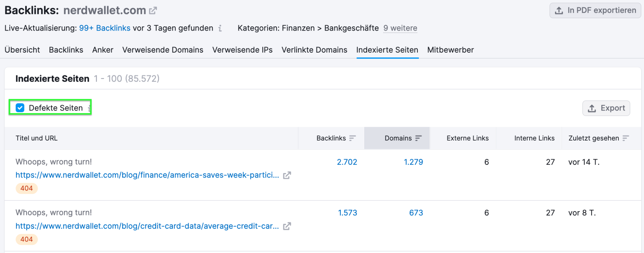Open the Verlinkte Domains tab
The height and width of the screenshot is (253, 644).
click(314, 50)
